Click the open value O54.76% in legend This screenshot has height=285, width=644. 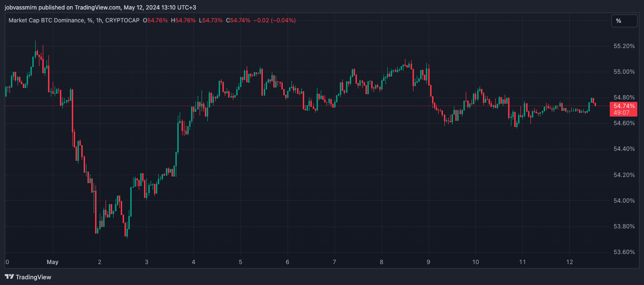tap(155, 20)
